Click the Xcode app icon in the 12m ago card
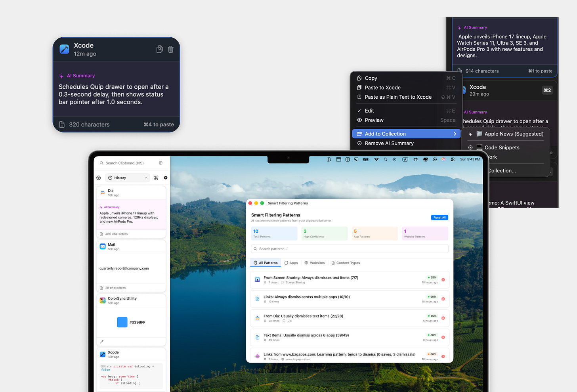This screenshot has width=577, height=392. [x=64, y=49]
